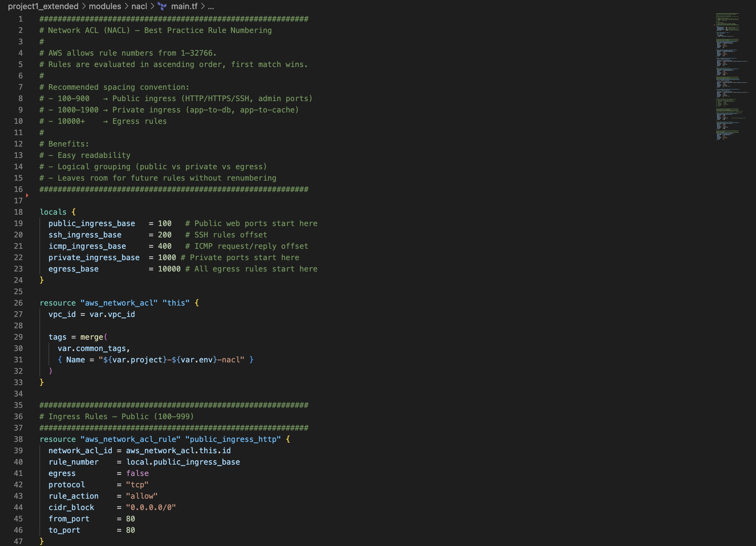The image size is (756, 546).
Task: Click the merge function call
Action: pos(92,337)
